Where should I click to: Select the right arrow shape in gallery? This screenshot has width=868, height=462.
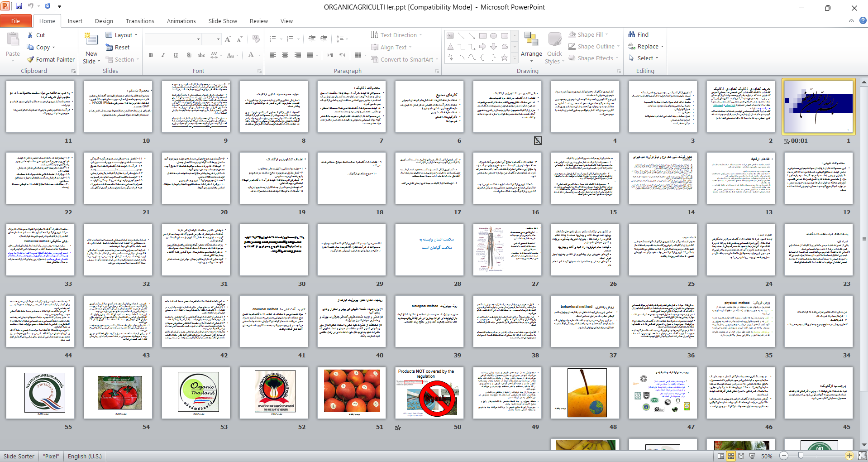click(x=483, y=47)
